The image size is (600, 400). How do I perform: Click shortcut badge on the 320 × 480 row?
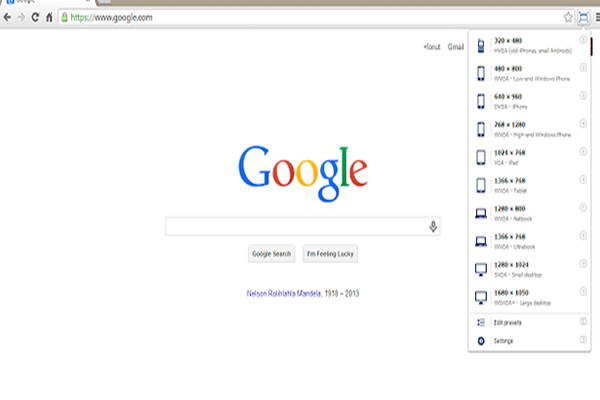coord(583,39)
